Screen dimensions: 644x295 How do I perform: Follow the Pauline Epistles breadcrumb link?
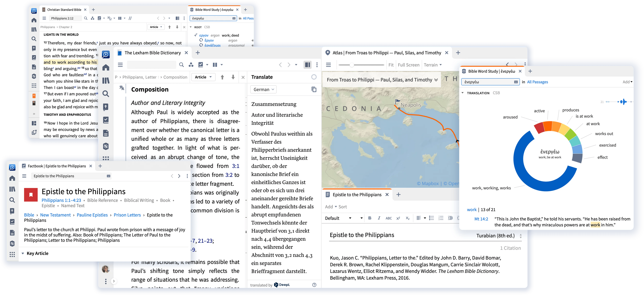pos(92,215)
